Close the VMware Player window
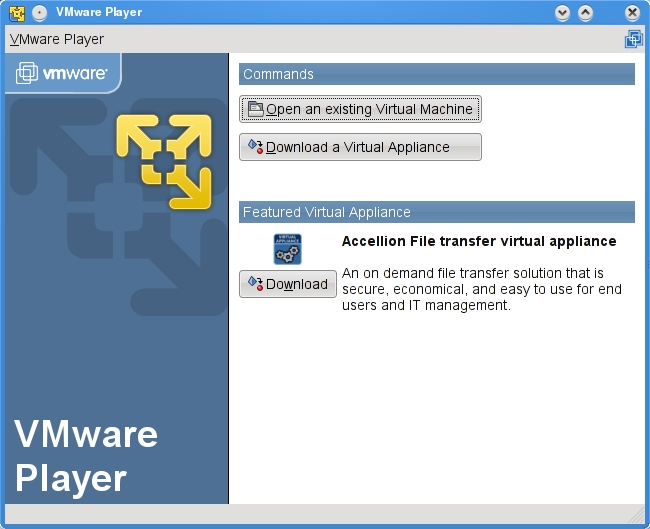 pos(631,13)
